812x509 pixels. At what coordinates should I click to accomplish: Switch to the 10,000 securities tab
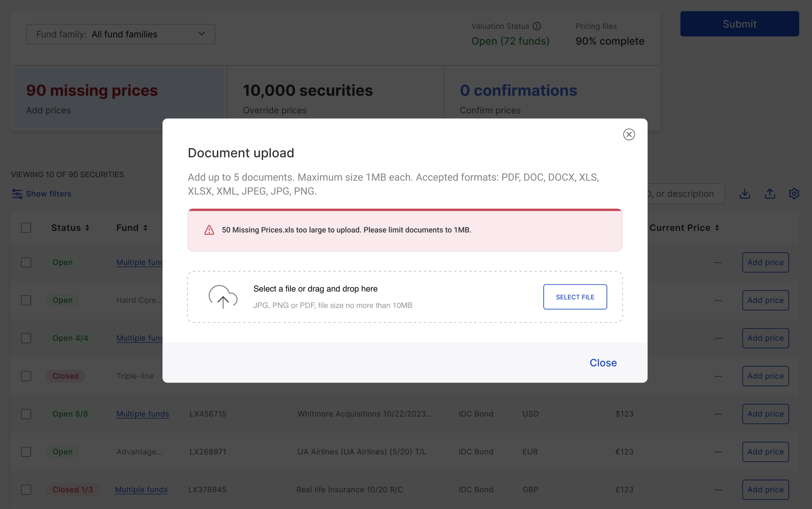click(335, 98)
